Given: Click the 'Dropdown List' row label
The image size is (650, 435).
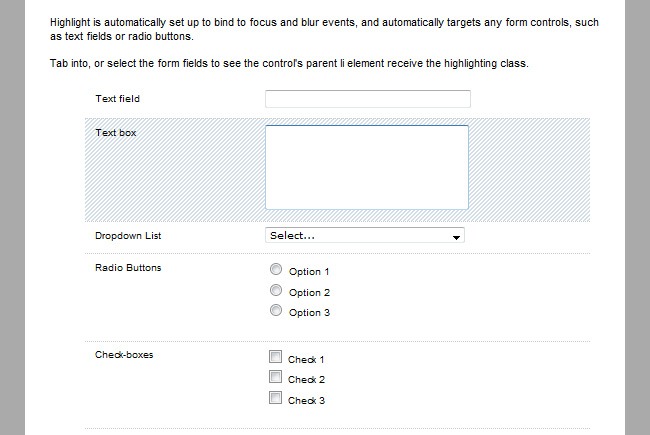Looking at the screenshot, I should 128,236.
